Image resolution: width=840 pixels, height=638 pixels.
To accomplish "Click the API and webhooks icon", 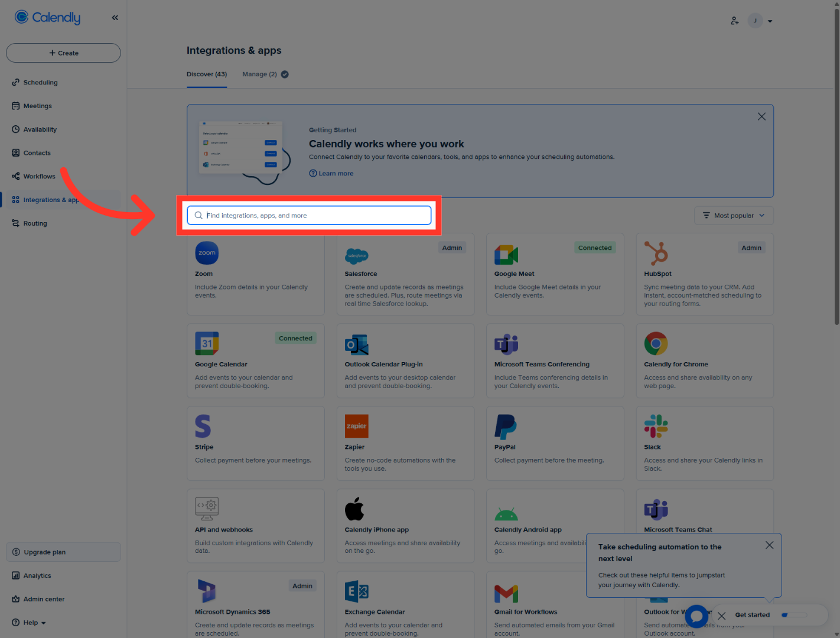I will click(207, 509).
